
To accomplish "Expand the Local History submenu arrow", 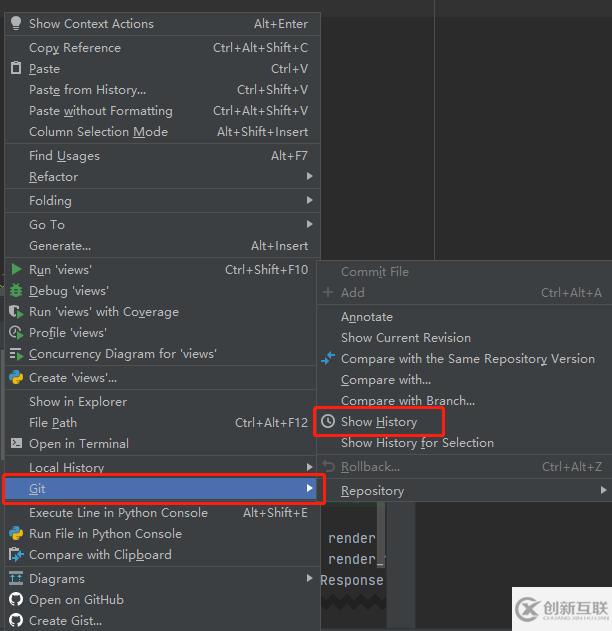I will tap(309, 467).
